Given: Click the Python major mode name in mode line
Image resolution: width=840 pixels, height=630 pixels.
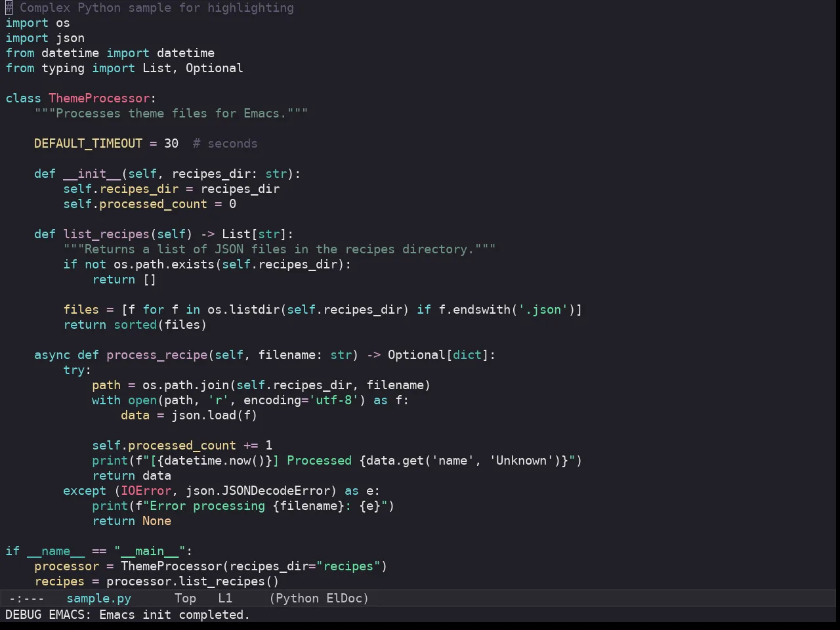Looking at the screenshot, I should click(x=297, y=598).
